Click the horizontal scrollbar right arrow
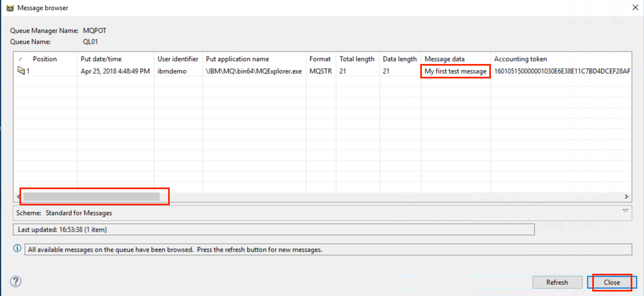 coord(626,197)
